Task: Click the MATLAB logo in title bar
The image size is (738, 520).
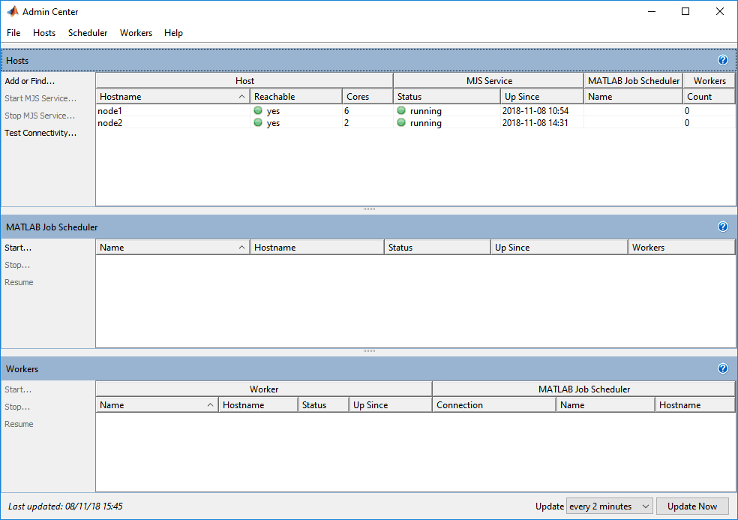Action: click(x=13, y=11)
